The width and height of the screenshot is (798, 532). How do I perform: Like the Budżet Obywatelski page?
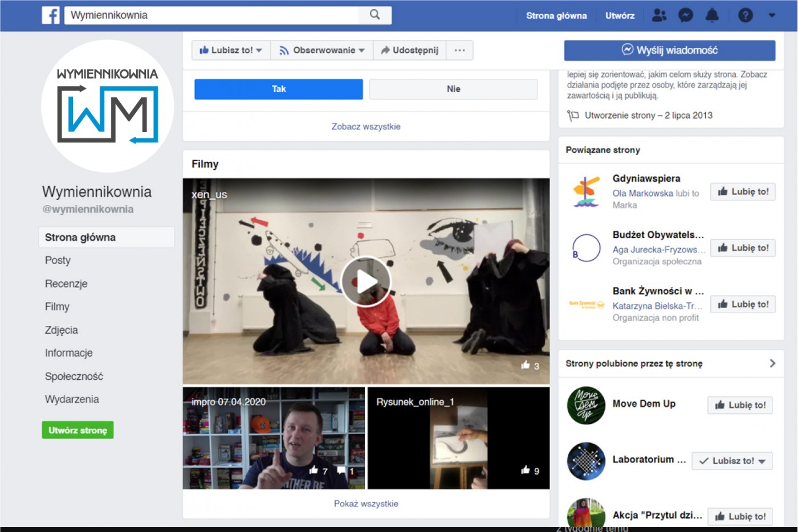point(743,248)
